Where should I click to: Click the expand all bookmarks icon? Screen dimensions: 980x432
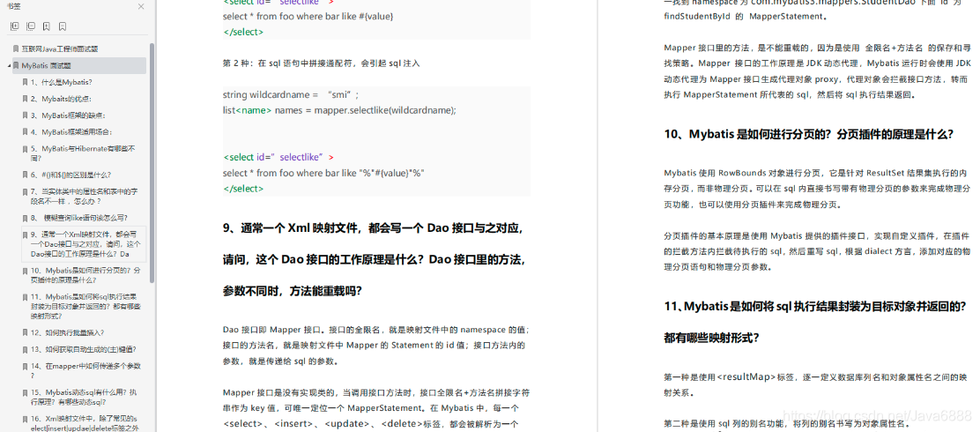pos(15,26)
